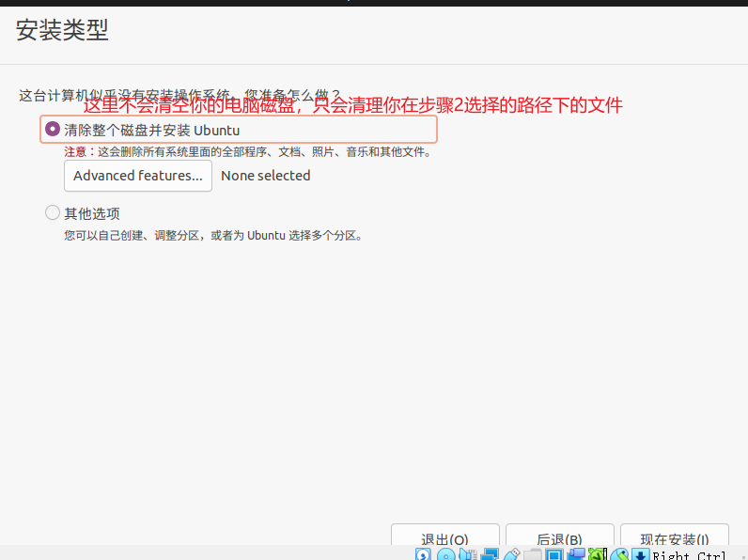Select the erase disk and install Ubuntu radio
Screen dimensions: 748x560
point(52,130)
